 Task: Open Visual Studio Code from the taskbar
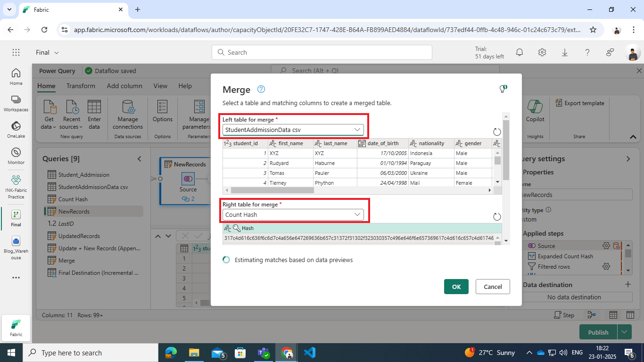(x=309, y=353)
